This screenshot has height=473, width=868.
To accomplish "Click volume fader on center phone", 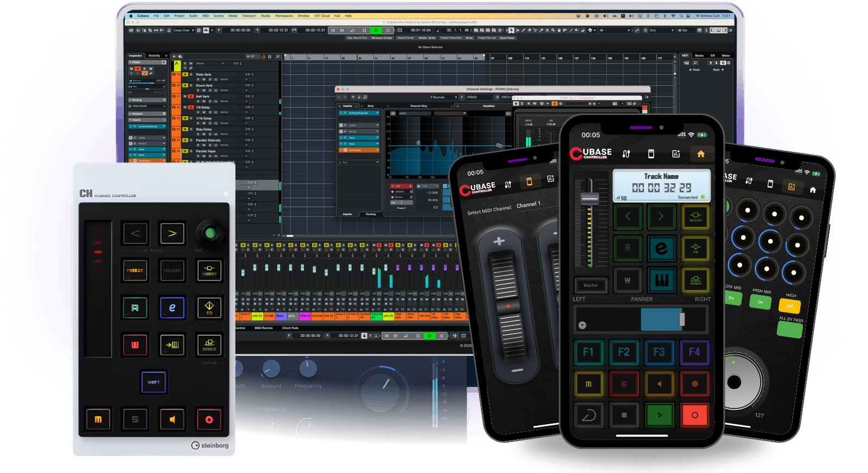I will pyautogui.click(x=590, y=199).
